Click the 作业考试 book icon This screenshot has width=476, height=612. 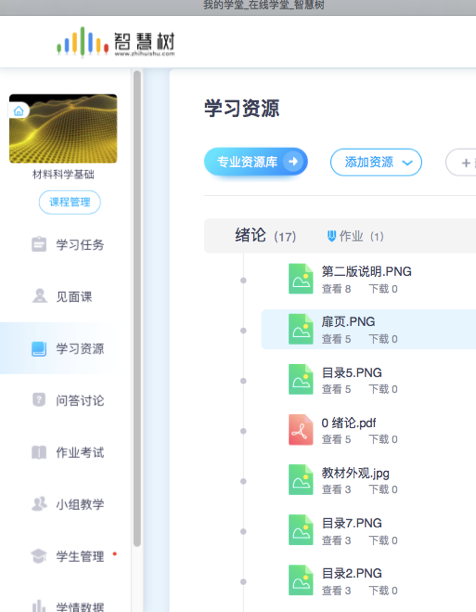pyautogui.click(x=39, y=452)
